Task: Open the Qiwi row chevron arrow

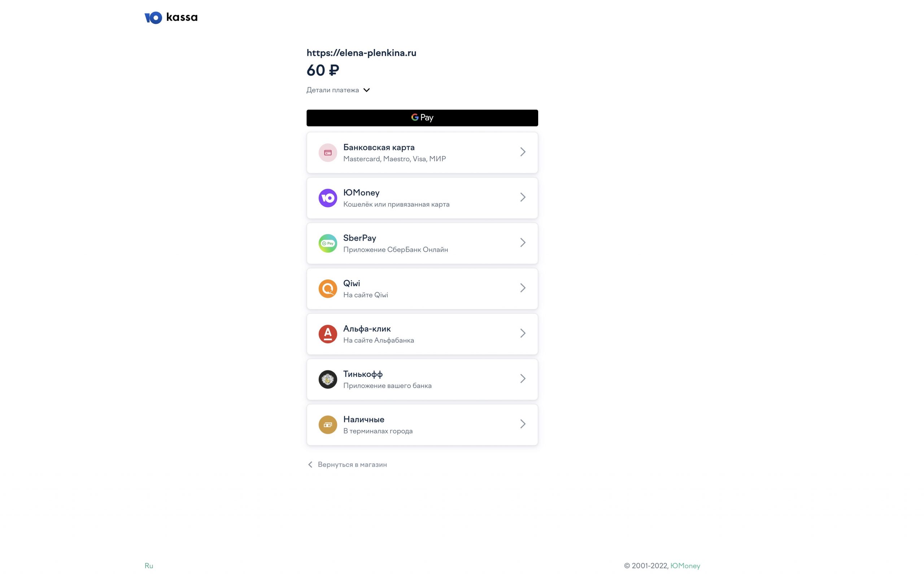Action: (523, 288)
